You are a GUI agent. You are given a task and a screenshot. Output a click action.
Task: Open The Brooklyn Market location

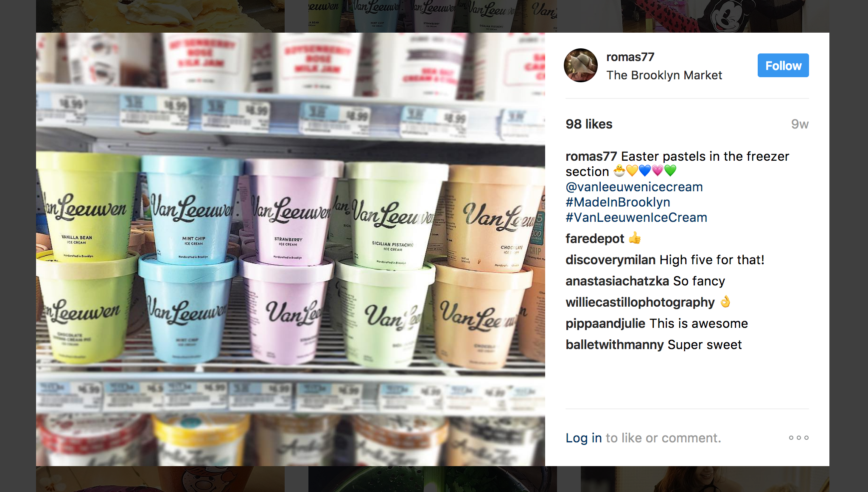(664, 75)
